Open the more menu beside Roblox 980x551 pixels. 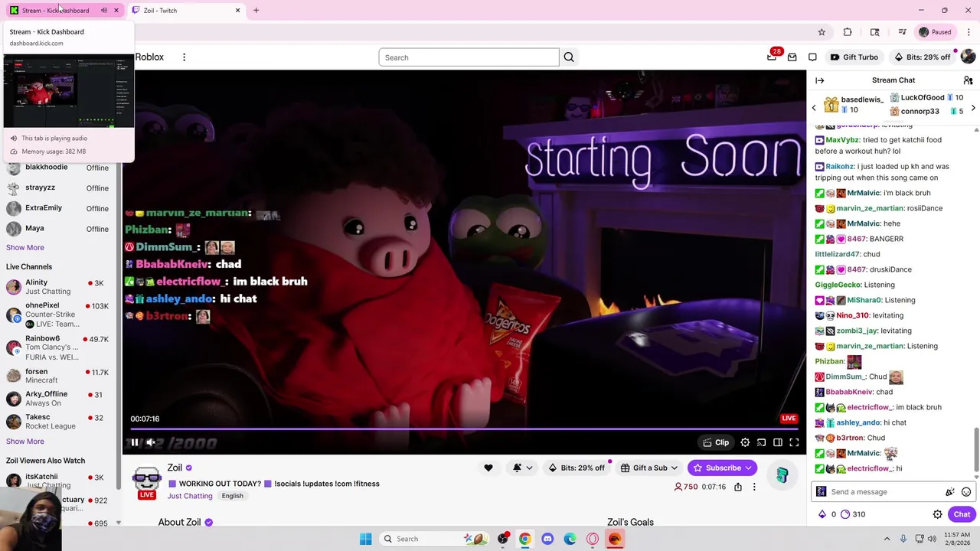[184, 57]
